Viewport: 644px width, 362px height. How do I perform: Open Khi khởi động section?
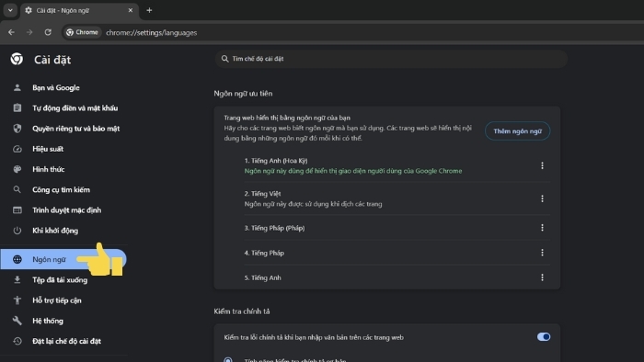pyautogui.click(x=55, y=231)
